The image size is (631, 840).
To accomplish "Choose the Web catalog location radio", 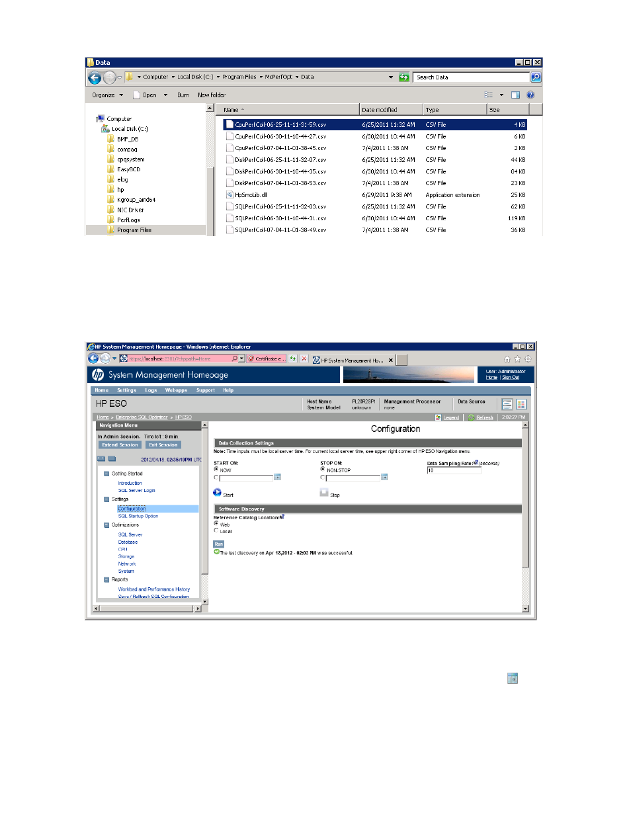I will point(216,523).
